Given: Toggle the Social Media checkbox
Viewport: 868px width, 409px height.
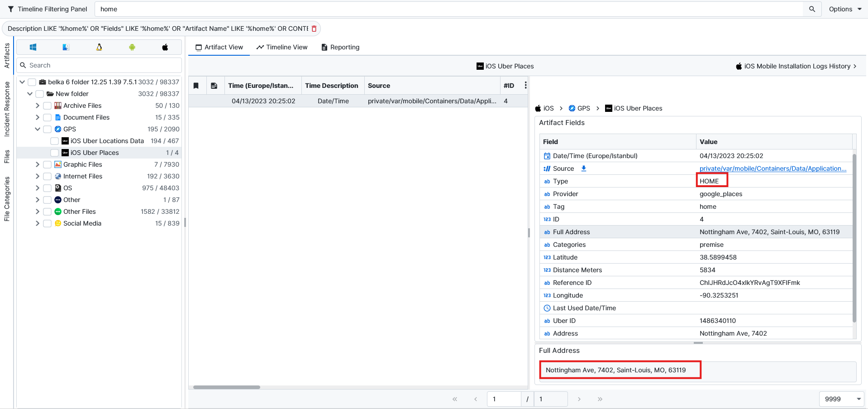Looking at the screenshot, I should click(47, 223).
